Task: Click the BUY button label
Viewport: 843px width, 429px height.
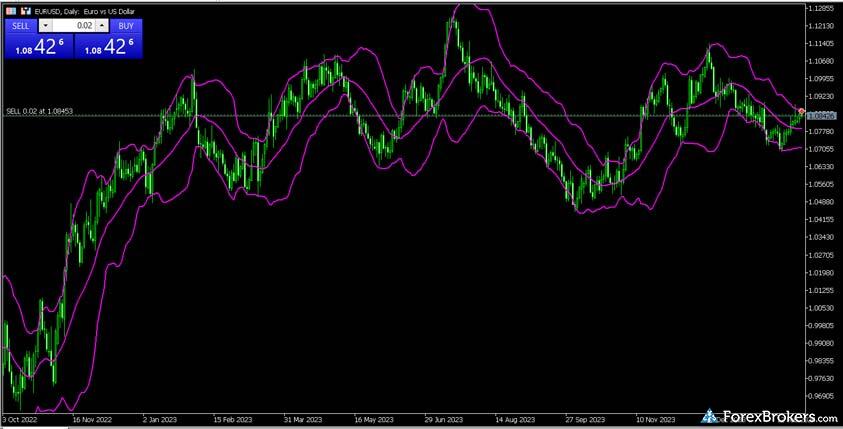Action: pyautogui.click(x=125, y=25)
